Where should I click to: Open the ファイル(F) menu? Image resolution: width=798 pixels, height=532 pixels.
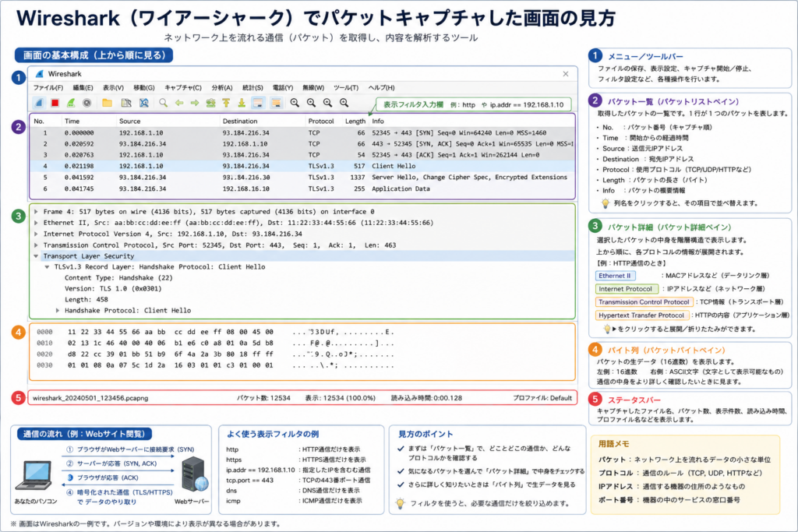[48, 87]
